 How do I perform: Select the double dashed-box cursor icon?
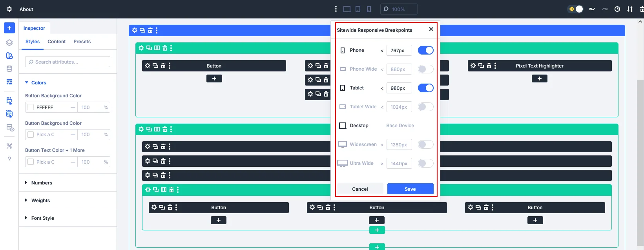point(9,114)
